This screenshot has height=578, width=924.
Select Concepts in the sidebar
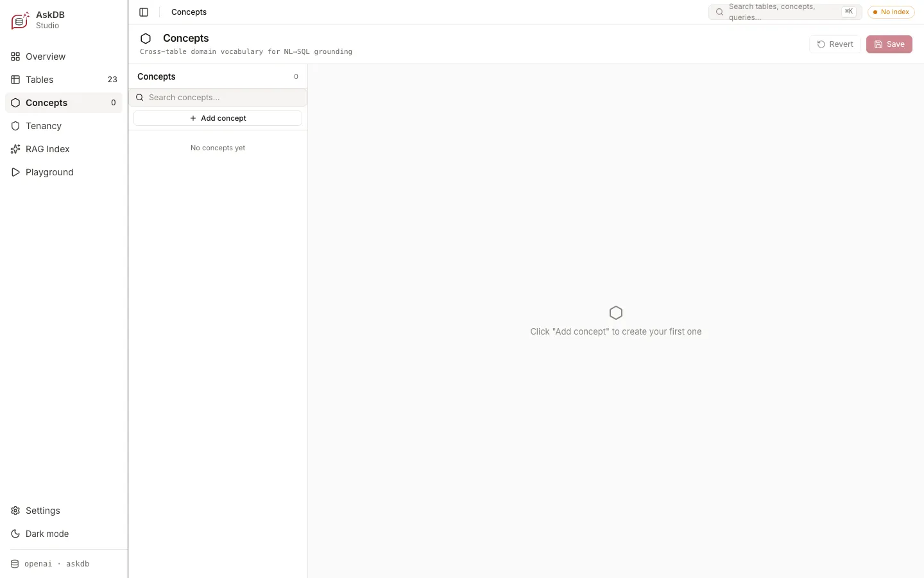pos(64,103)
